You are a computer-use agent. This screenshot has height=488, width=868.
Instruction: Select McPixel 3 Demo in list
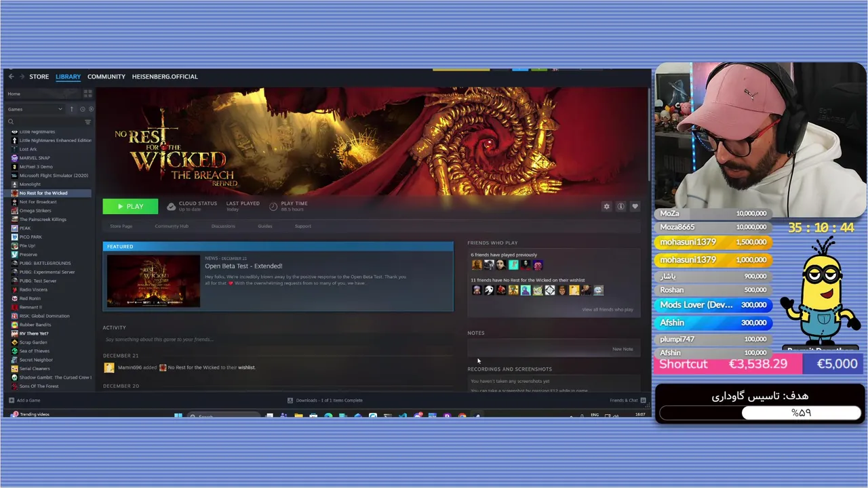pyautogui.click(x=36, y=167)
